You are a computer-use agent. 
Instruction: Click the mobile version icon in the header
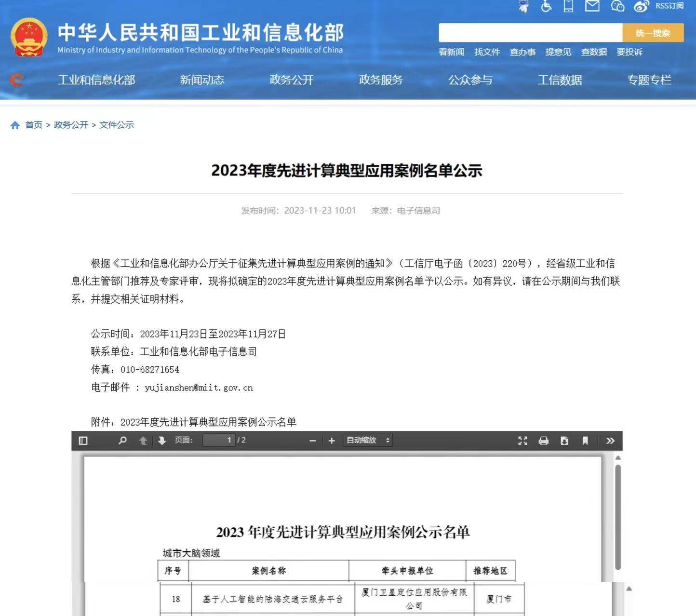[567, 6]
